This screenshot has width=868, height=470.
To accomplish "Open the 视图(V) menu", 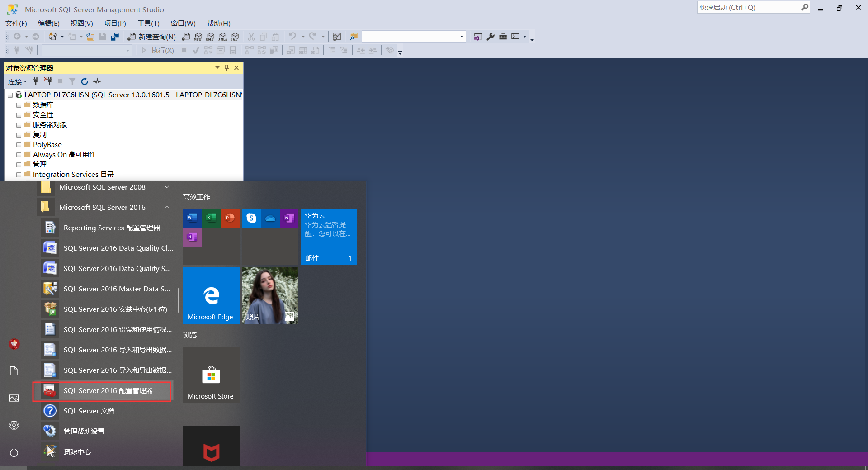I will (x=81, y=23).
